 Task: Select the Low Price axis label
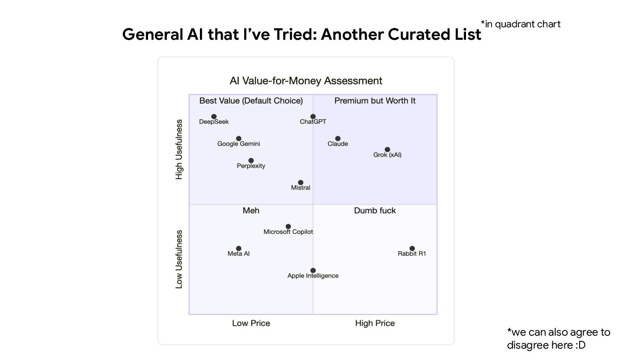(x=251, y=323)
